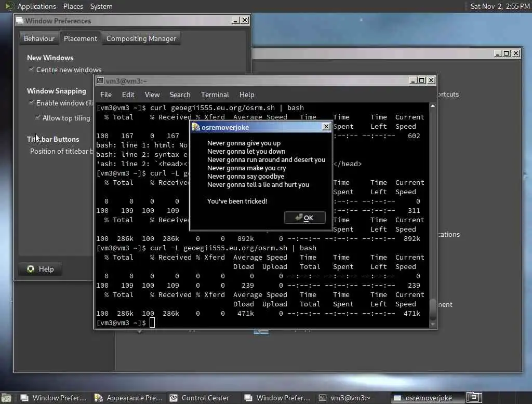Viewport: 532px width, 404px height.
Task: Click the terminal scrollbar thumb
Action: click(x=433, y=309)
